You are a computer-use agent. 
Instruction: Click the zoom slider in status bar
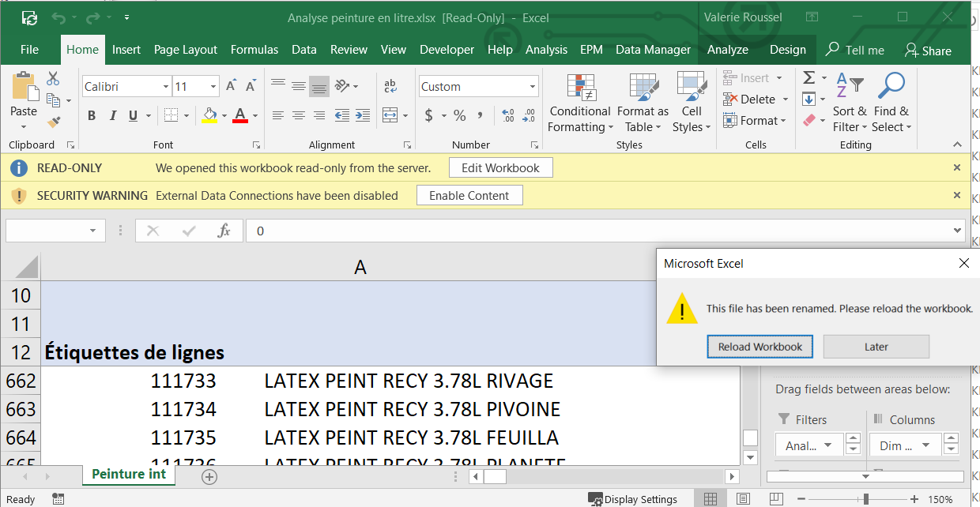(867, 499)
